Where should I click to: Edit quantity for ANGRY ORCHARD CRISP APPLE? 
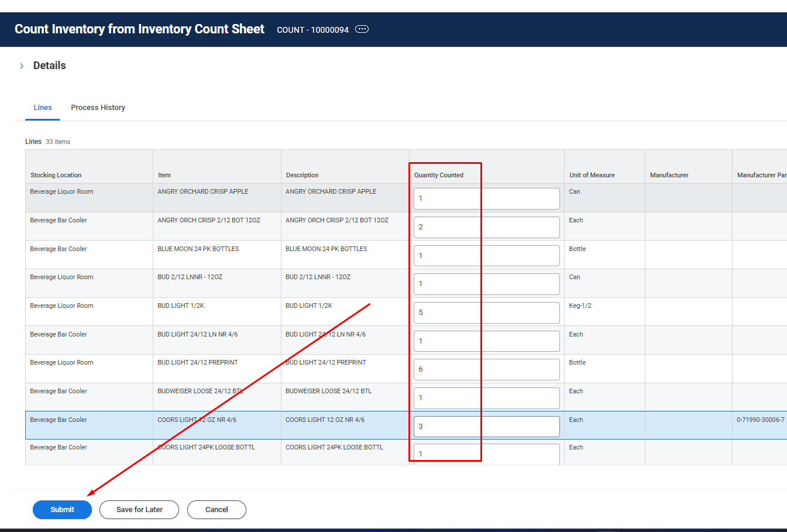pyautogui.click(x=486, y=198)
